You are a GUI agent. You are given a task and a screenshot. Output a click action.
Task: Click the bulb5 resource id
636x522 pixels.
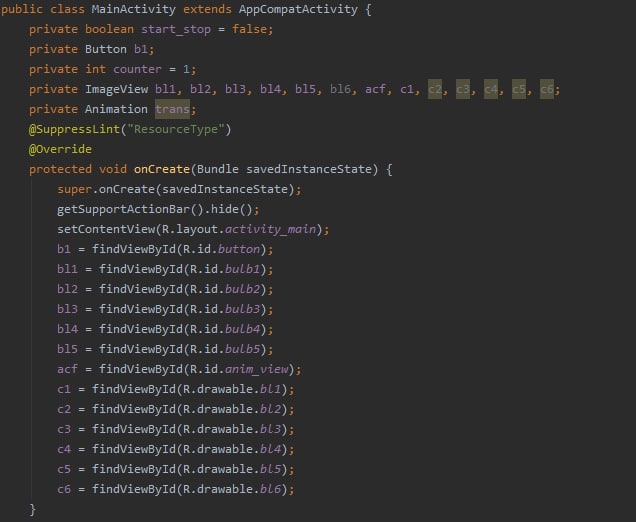[x=242, y=349]
